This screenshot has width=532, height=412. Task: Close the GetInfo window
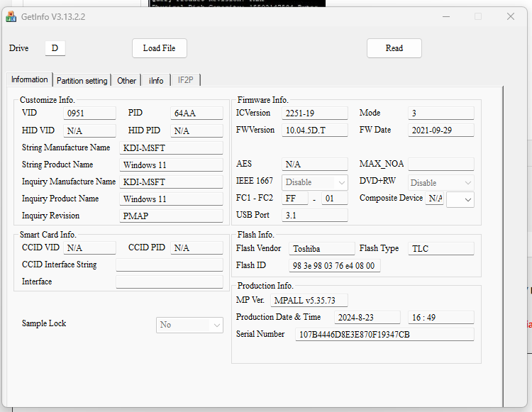(x=511, y=16)
